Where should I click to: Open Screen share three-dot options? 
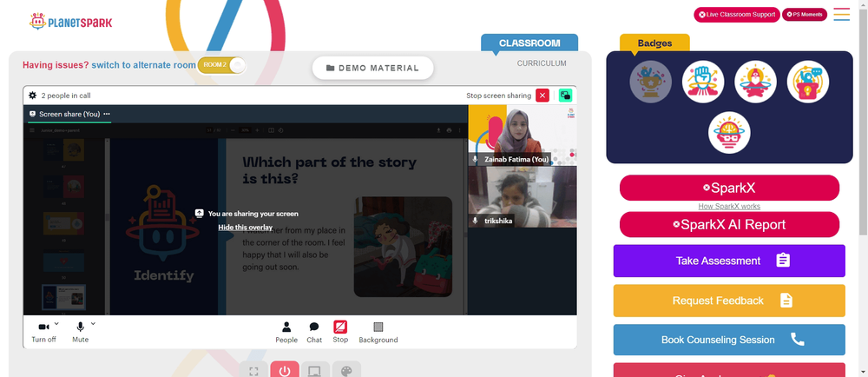point(107,114)
